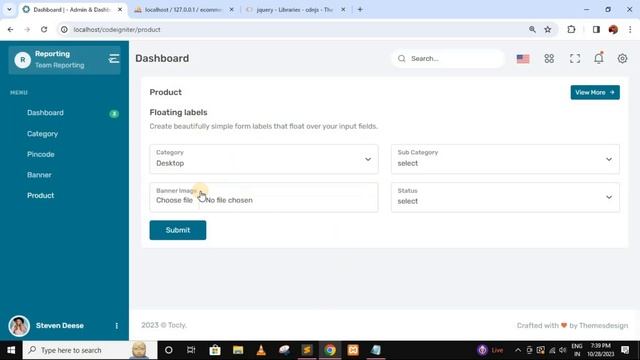Open Product in sidebar menu
This screenshot has width=640, height=360.
click(x=40, y=196)
